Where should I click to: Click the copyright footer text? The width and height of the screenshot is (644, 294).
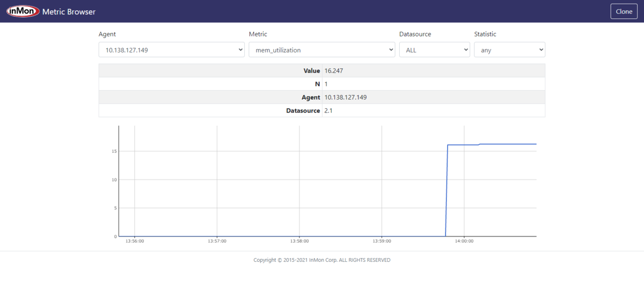pos(322,260)
